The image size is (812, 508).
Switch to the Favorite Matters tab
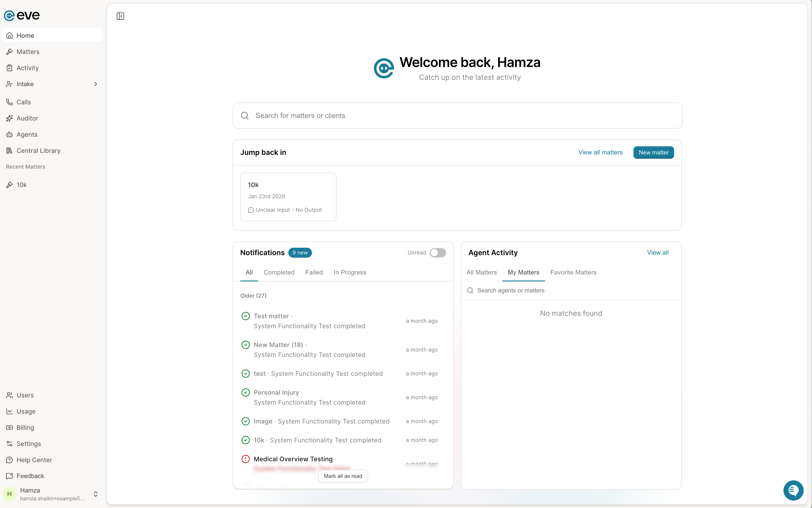coord(574,272)
